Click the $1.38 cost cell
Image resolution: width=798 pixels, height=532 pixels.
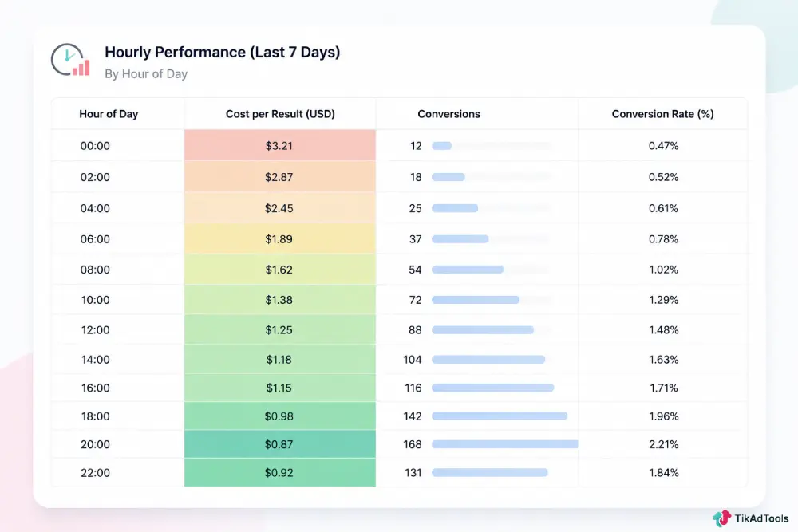click(280, 300)
